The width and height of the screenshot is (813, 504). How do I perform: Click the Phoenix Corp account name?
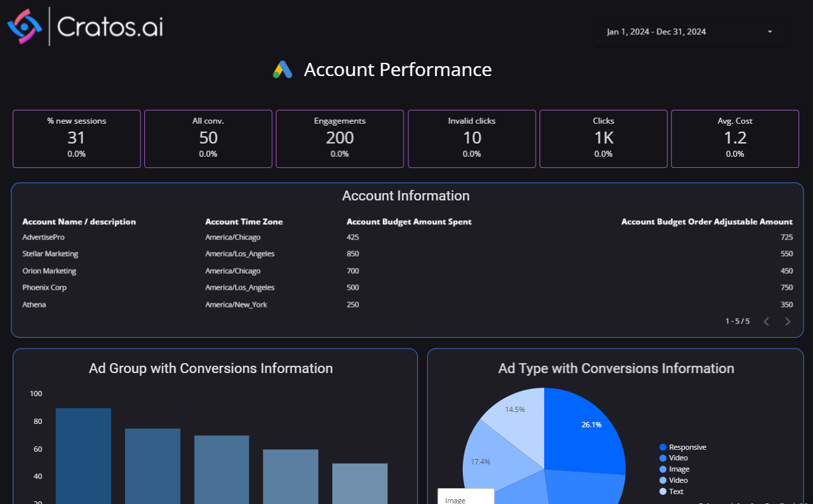tap(44, 288)
